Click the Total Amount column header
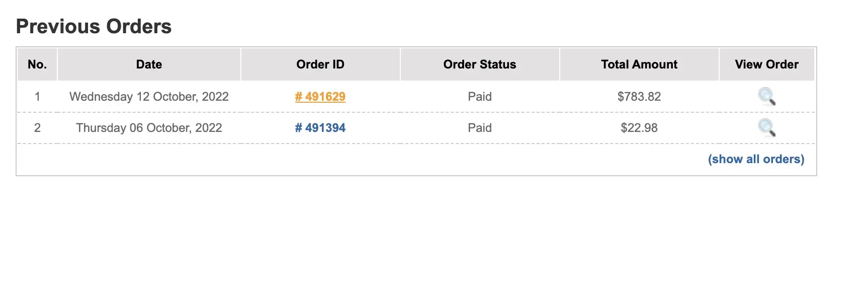Image resolution: width=868 pixels, height=286 pixels. [639, 64]
